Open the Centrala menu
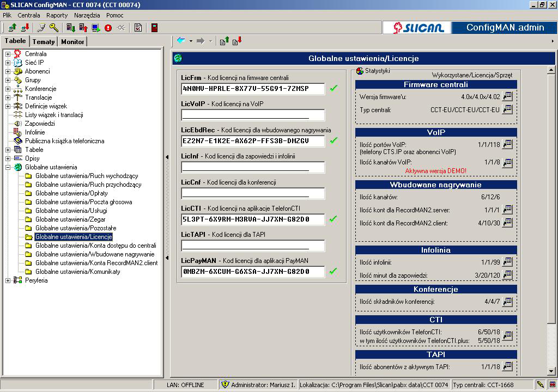This screenshot has height=392, width=558. pyautogui.click(x=29, y=15)
